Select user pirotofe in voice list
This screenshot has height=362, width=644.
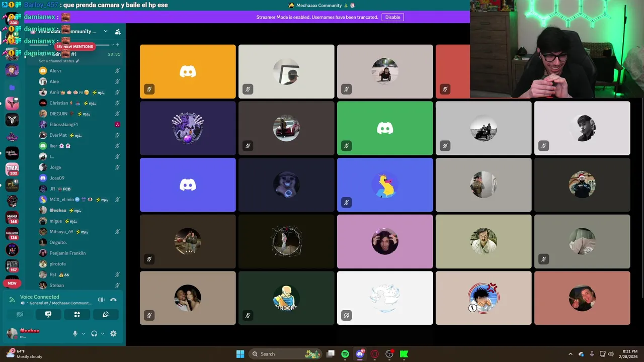pos(79,264)
